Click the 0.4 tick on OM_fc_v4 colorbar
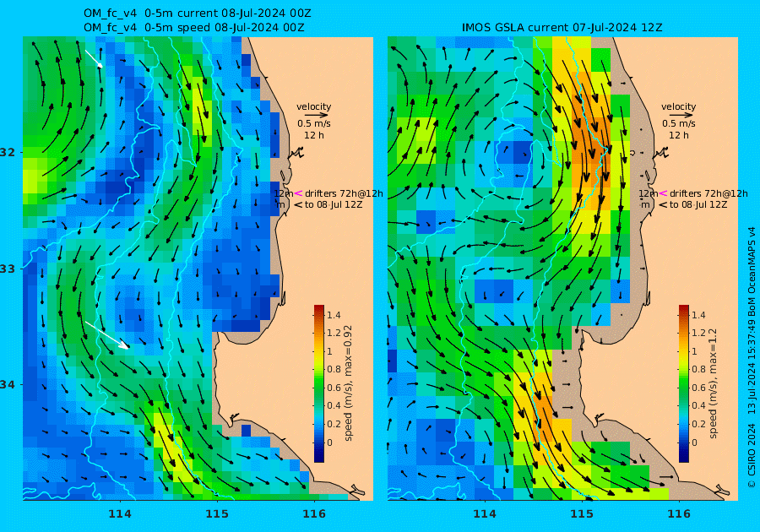This screenshot has height=532, width=760. pos(334,405)
